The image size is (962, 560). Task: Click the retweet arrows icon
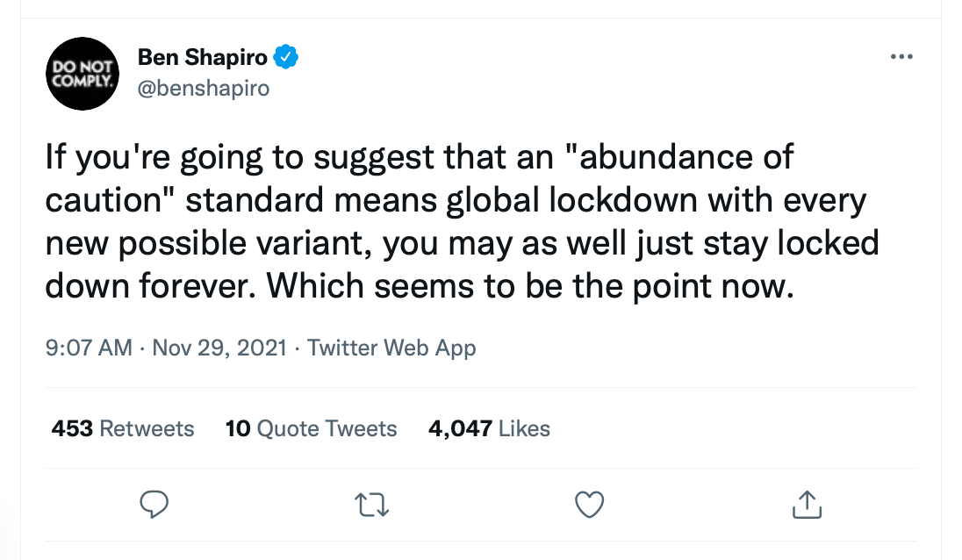(x=370, y=504)
